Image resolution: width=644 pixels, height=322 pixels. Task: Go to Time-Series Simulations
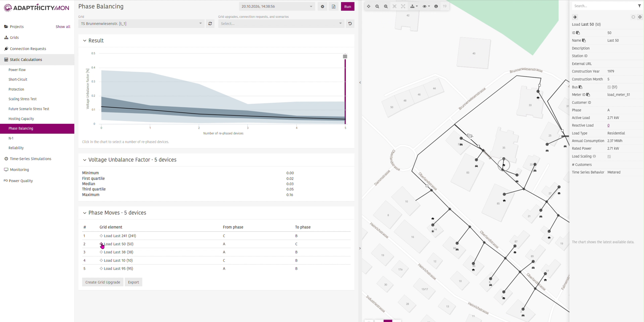[x=31, y=159]
